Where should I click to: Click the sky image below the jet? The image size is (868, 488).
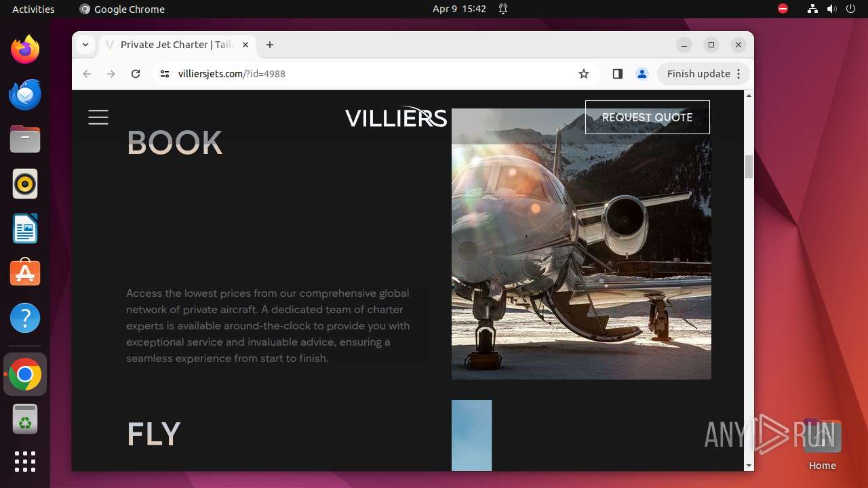(471, 435)
